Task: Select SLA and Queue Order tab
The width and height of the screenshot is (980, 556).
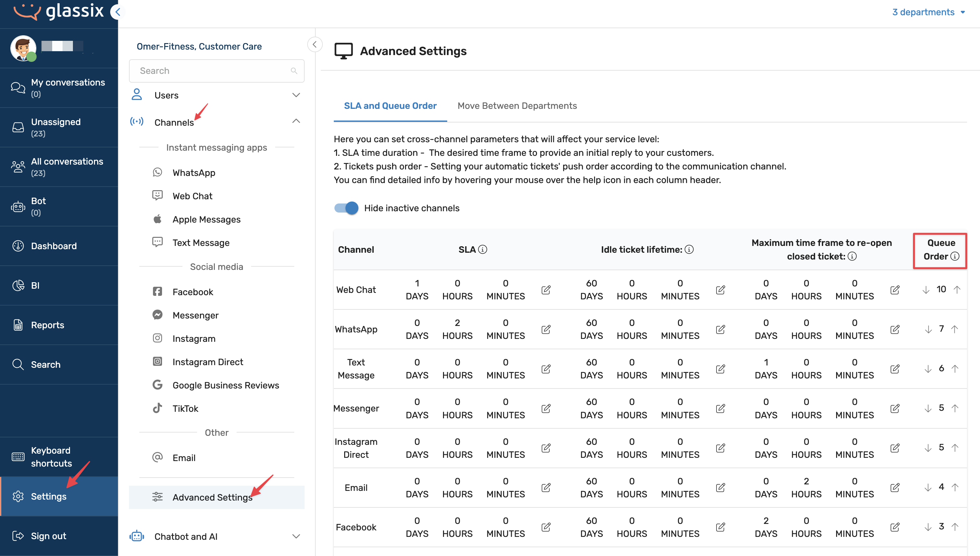Action: (390, 106)
